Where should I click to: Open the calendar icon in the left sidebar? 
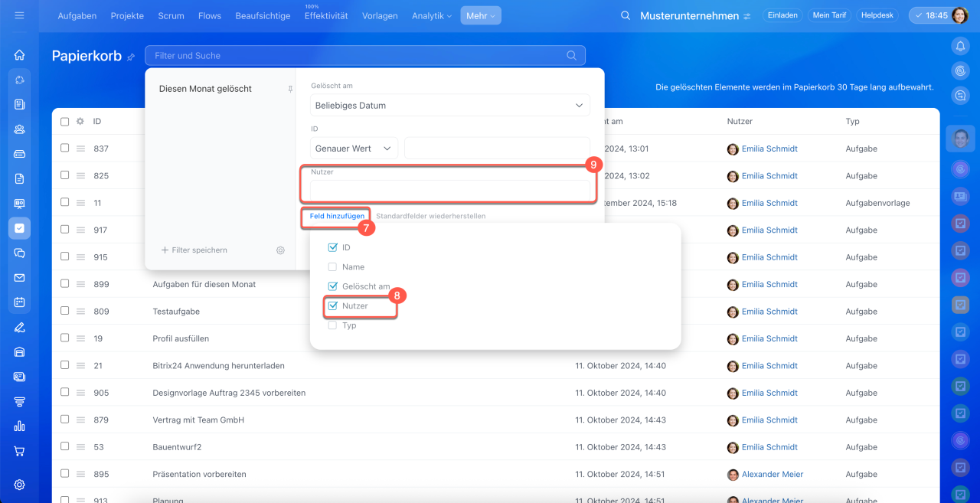[20, 302]
